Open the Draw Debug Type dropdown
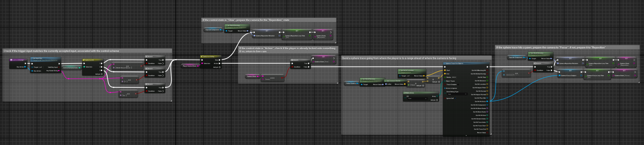This screenshot has height=145, width=644. tap(457, 94)
